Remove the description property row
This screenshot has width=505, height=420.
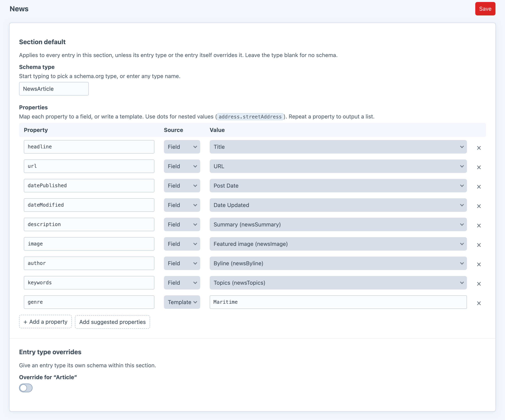pyautogui.click(x=479, y=225)
